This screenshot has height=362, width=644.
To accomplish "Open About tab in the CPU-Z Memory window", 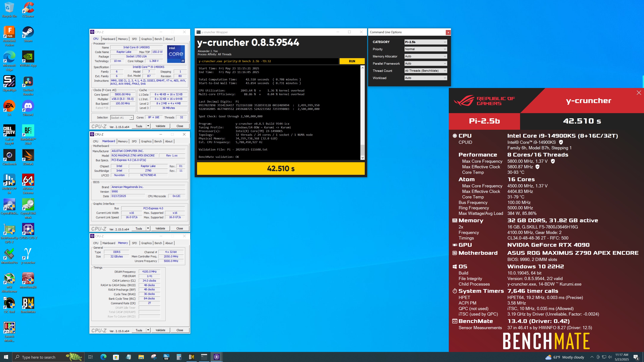I will click(x=169, y=243).
